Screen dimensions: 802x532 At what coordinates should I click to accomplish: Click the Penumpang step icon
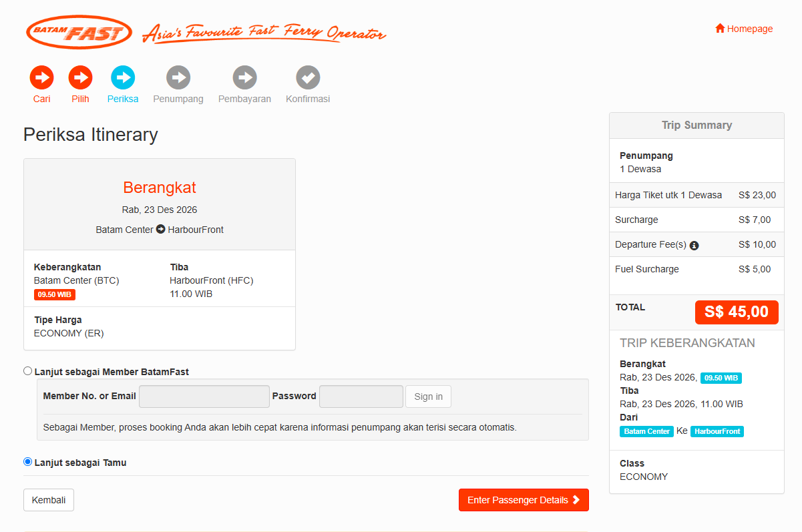pos(178,77)
